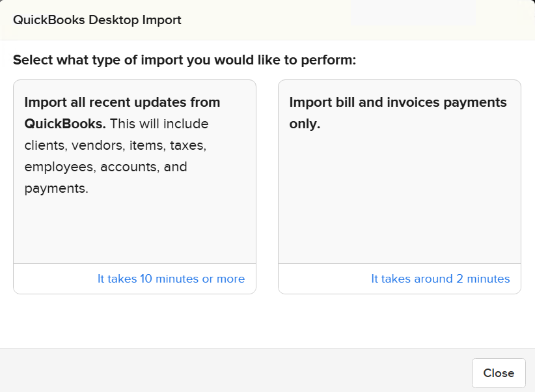Click the white footer strip of the full import card
Screen dimensions: 535x392
click(x=52, y=279)
